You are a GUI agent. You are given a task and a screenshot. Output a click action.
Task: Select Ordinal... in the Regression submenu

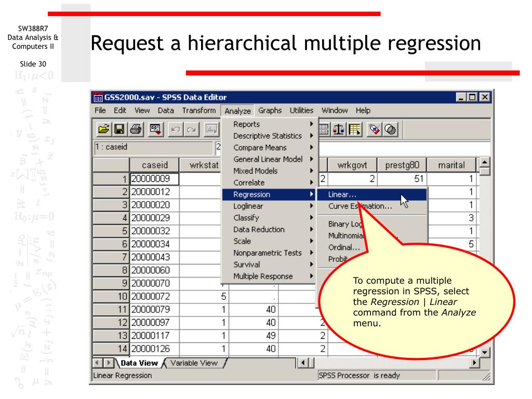click(344, 248)
